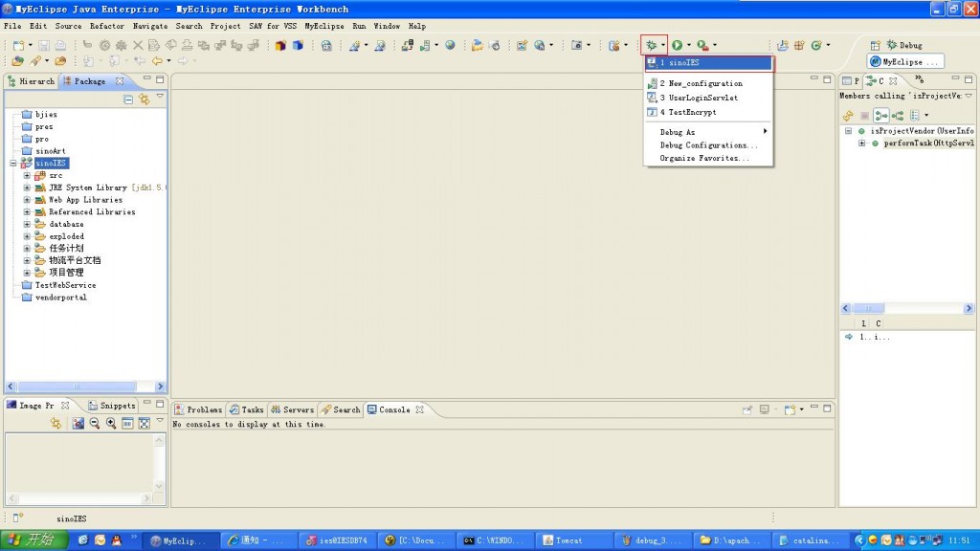Switch to the Hierarchy view tab
This screenshot has width=980, height=551.
tap(32, 81)
